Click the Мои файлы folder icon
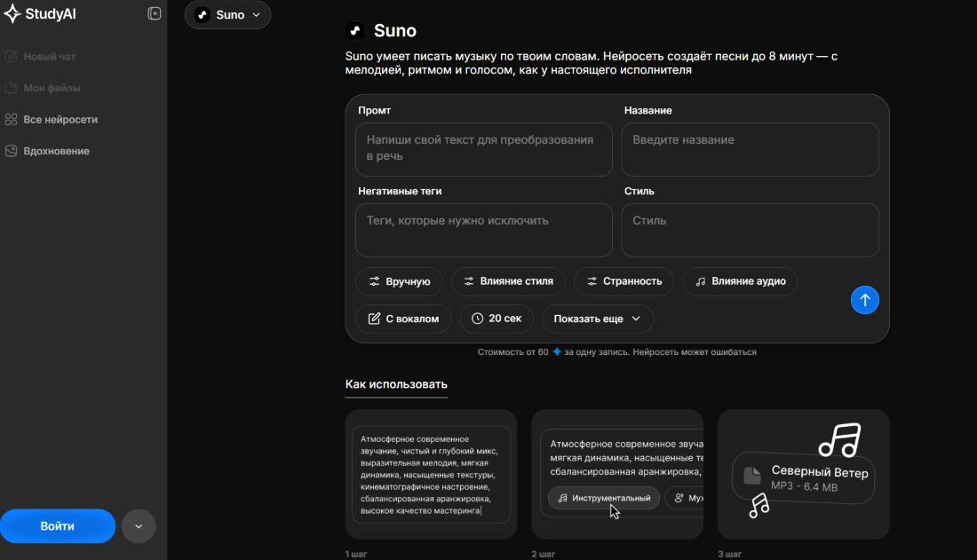Screen dimensions: 977x560 [x=12, y=88]
